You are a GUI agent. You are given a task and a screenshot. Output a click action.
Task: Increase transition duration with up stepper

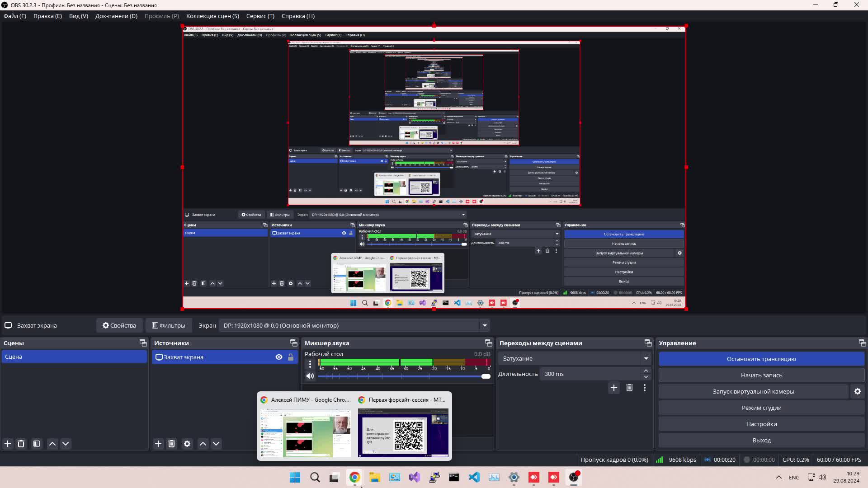(x=646, y=371)
